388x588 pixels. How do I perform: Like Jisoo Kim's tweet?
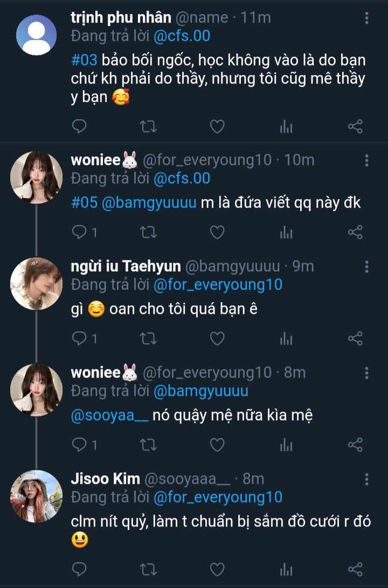[217, 569]
